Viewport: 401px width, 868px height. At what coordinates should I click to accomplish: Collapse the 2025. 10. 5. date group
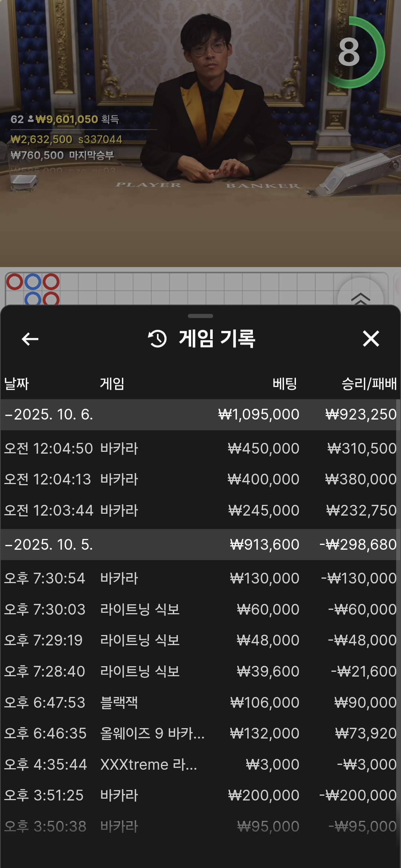49,545
